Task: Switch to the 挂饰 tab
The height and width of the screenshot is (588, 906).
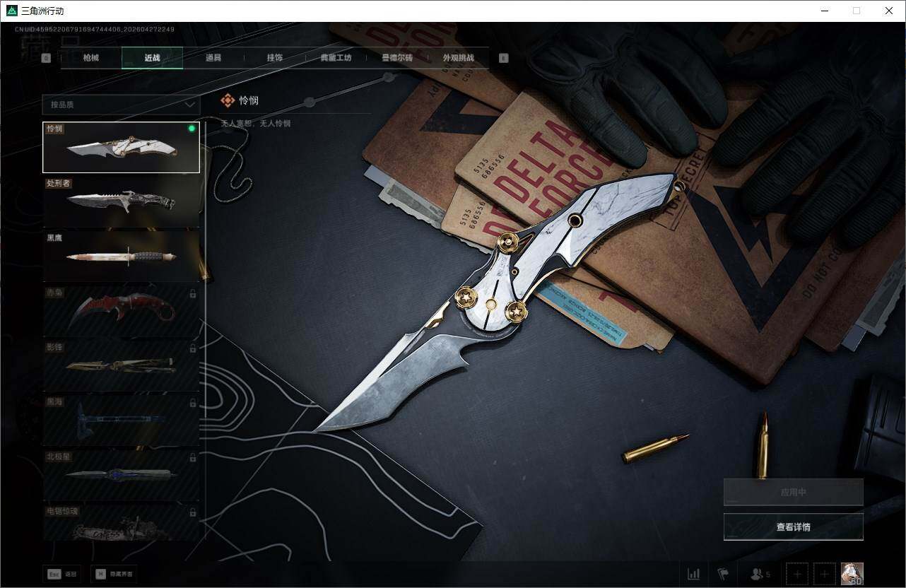Action: (274, 58)
